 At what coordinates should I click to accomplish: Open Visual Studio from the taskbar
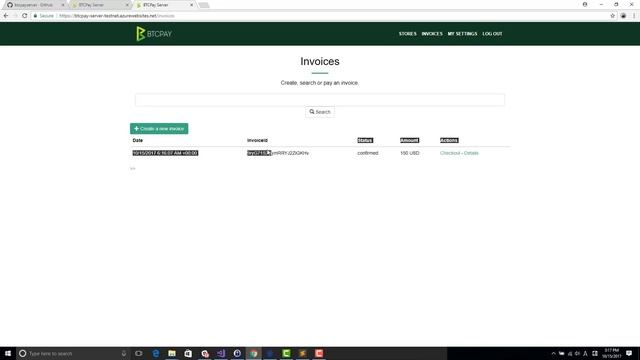[221, 353]
